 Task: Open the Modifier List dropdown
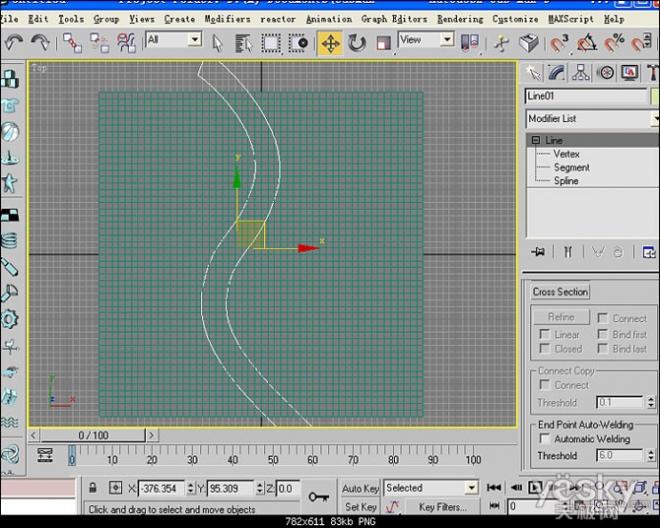(591, 118)
